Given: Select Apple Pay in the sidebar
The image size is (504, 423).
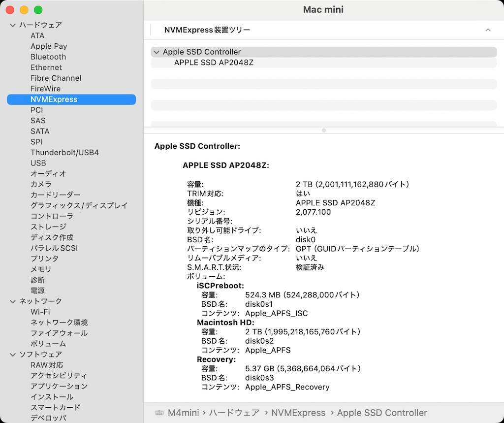Looking at the screenshot, I should pos(49,46).
